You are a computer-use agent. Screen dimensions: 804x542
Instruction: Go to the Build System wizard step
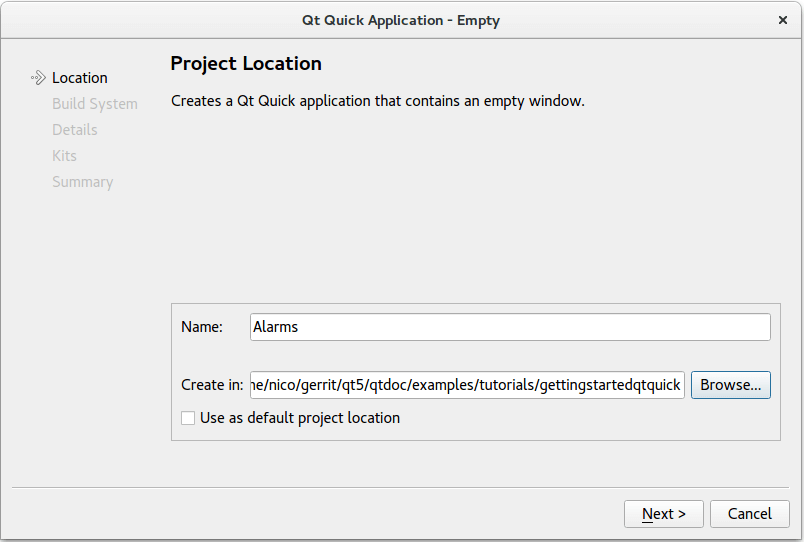coord(95,104)
